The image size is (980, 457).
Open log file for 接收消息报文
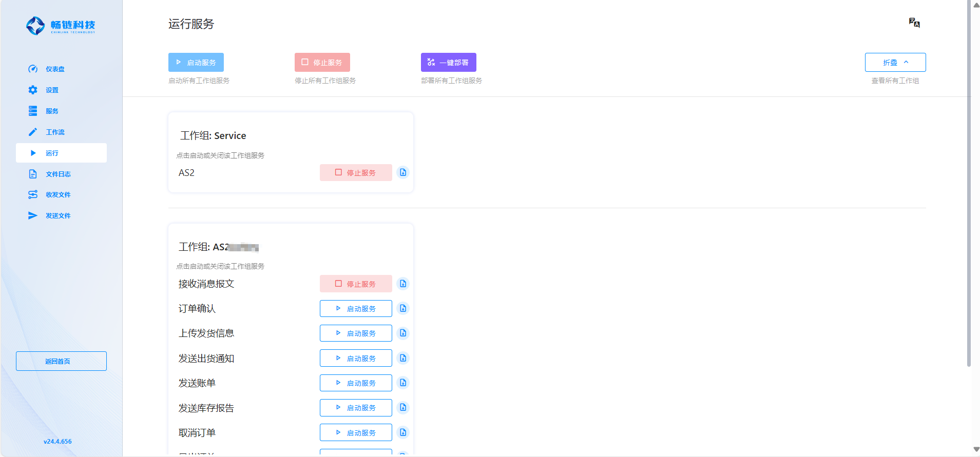[x=403, y=284]
